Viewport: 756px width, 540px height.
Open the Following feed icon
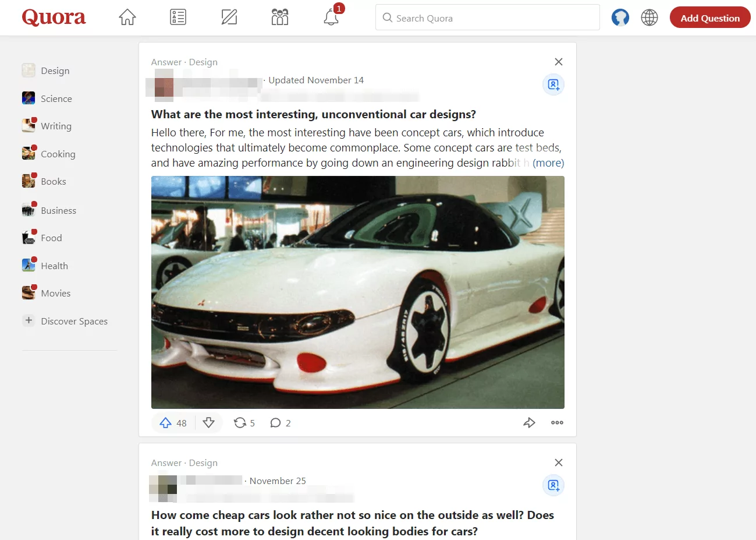click(x=178, y=17)
